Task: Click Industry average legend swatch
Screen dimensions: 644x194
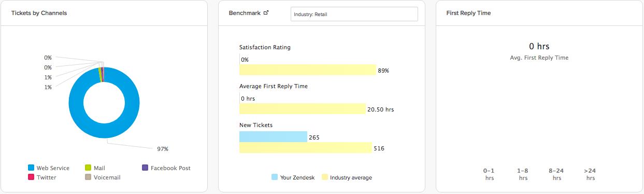Action: 324,177
